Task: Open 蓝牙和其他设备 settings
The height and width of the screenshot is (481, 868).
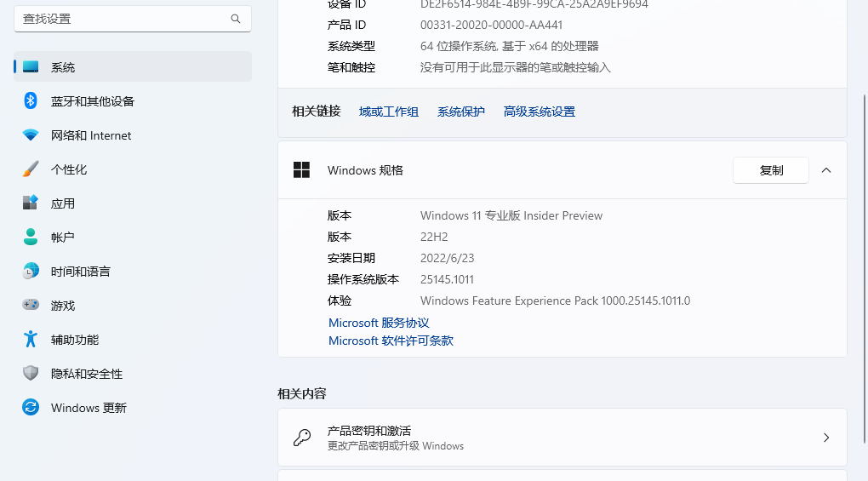Action: (133, 100)
